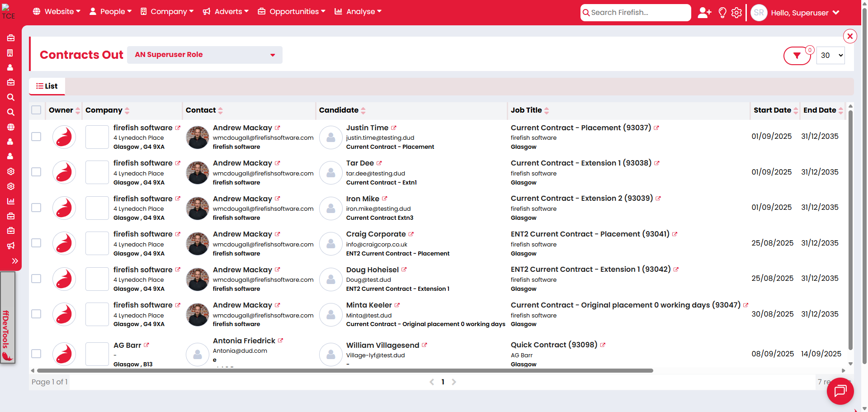868x412 pixels.
Task: Open external link beside William Villagesend
Action: point(425,345)
